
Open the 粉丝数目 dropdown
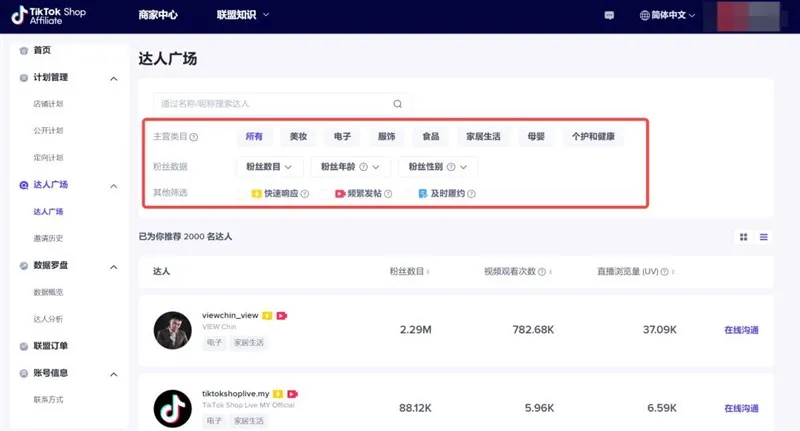pyautogui.click(x=269, y=166)
